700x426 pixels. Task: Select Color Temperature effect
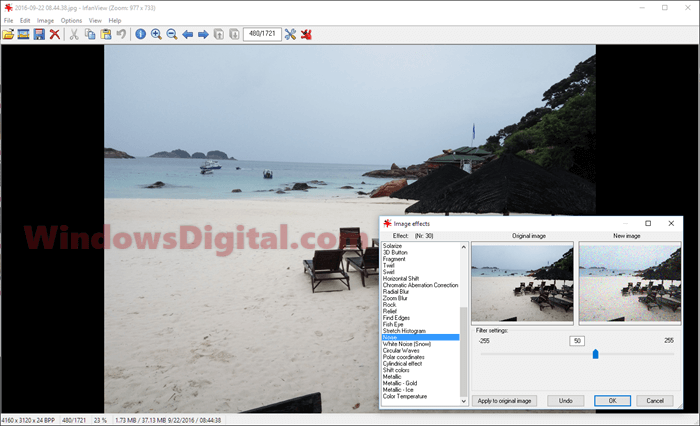click(x=405, y=396)
